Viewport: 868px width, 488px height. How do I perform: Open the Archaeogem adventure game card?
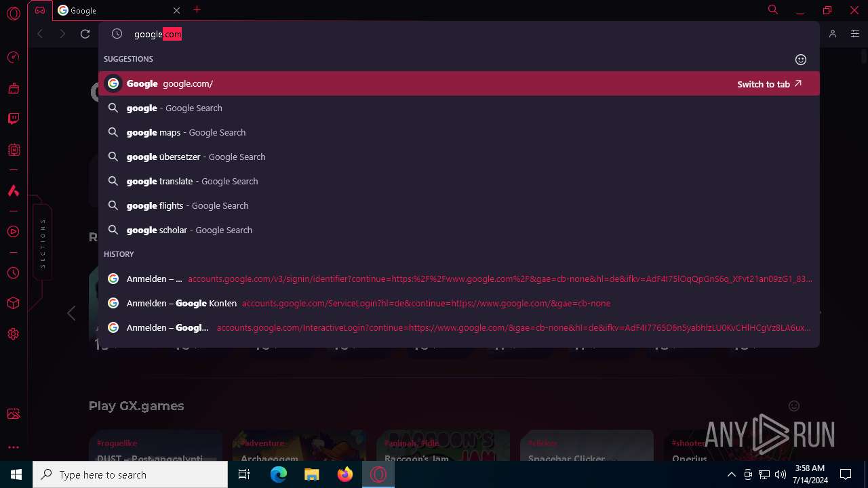point(299,445)
